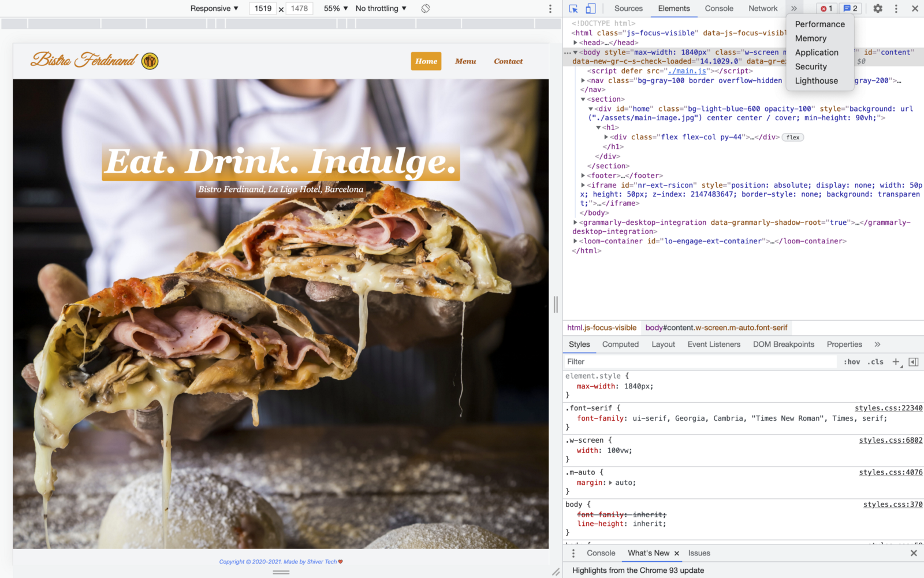Switch to the Elements tab
Screen dimensions: 924x578
(x=674, y=9)
